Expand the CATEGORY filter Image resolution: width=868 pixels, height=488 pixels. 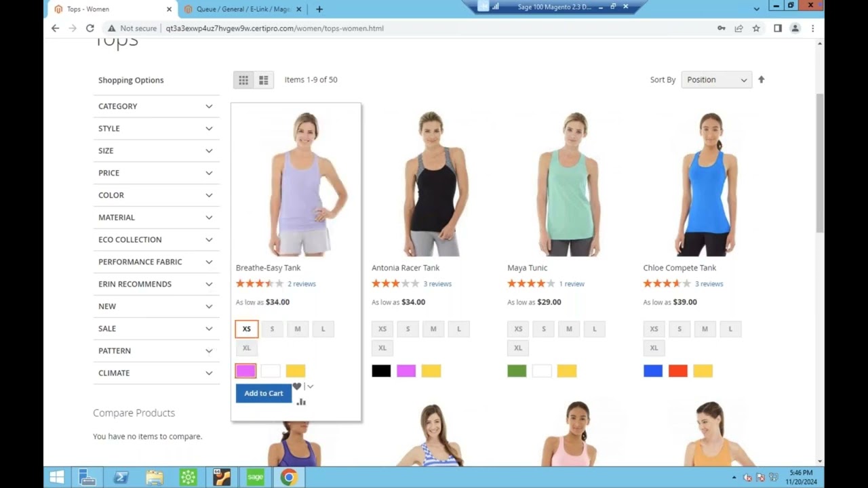156,106
